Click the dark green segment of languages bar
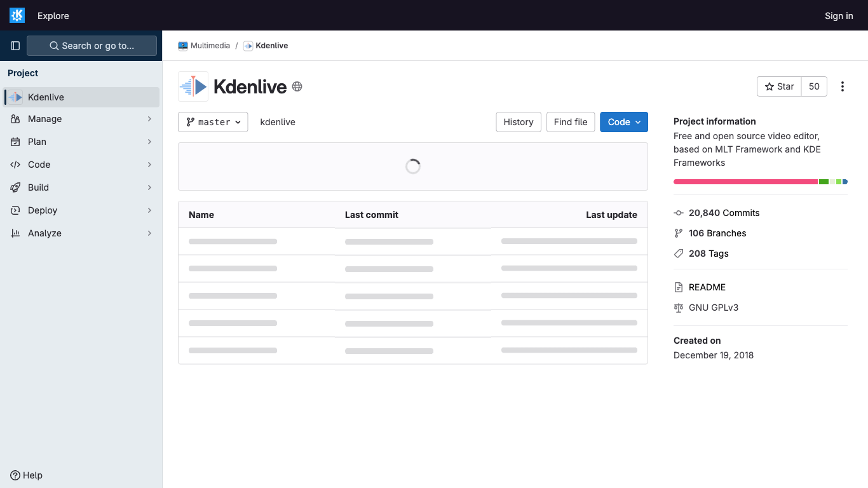Image resolution: width=868 pixels, height=488 pixels. pyautogui.click(x=824, y=182)
